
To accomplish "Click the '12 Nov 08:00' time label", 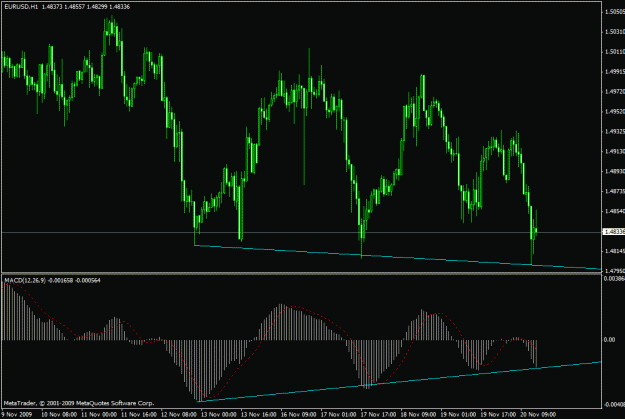I will tap(179, 415).
